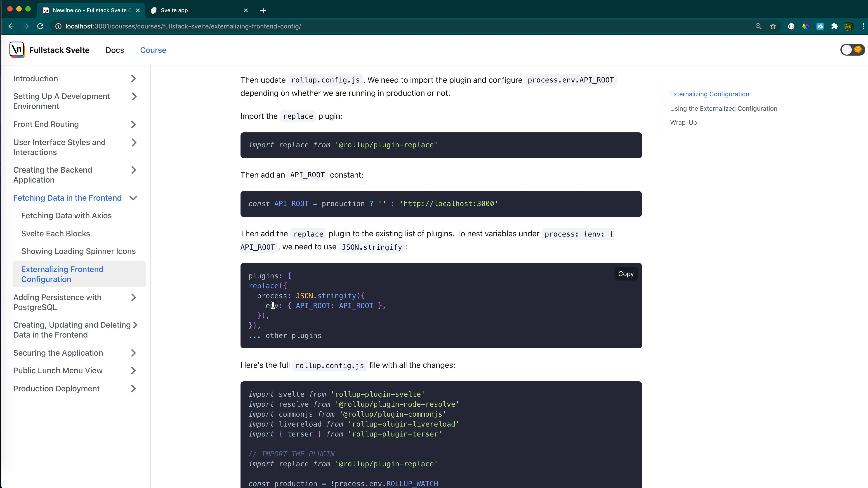Click the browser profile avatar

849,26
